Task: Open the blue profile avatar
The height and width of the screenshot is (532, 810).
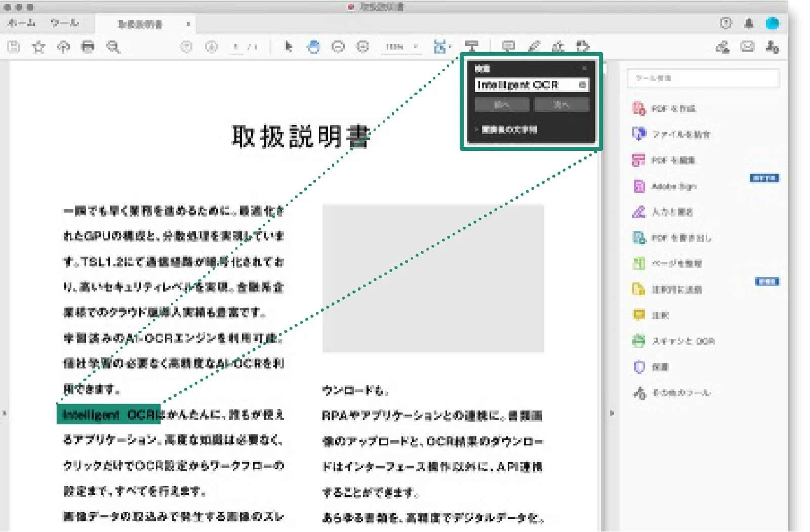Action: click(x=773, y=23)
